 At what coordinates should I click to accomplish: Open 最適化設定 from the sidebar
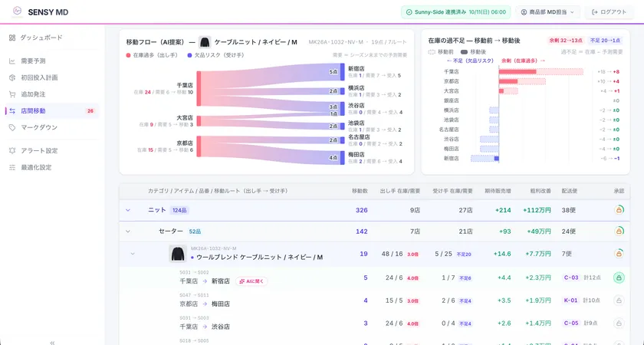coord(52,168)
